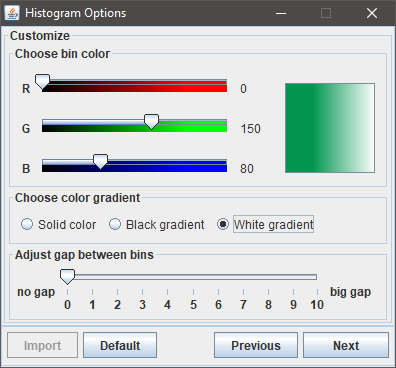This screenshot has width=396, height=368.
Task: Click the red R slider thumb
Action: coord(42,82)
